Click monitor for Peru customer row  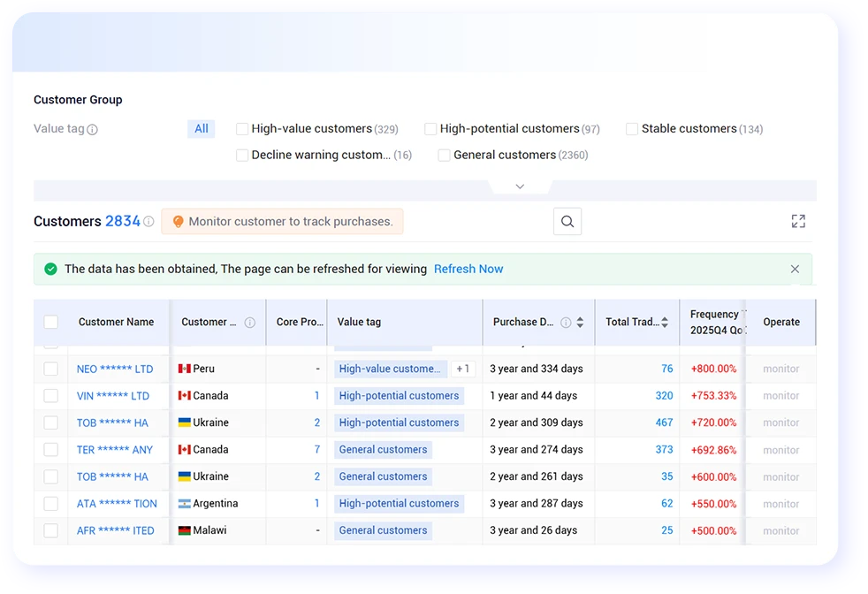point(781,369)
